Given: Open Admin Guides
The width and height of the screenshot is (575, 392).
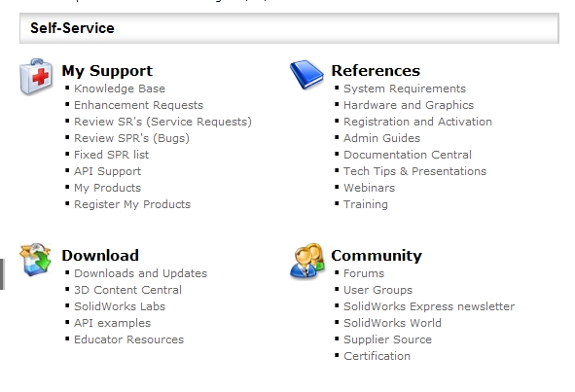Looking at the screenshot, I should (381, 138).
